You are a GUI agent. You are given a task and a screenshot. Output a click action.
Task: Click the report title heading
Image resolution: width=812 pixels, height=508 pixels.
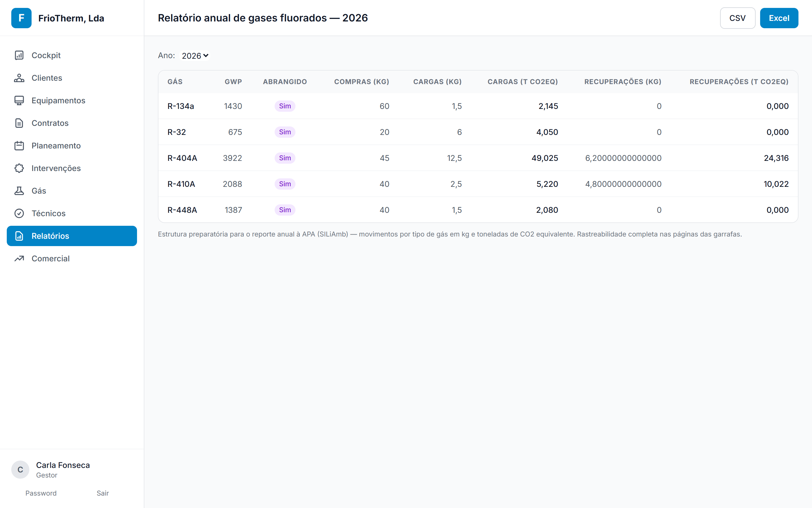pos(263,18)
